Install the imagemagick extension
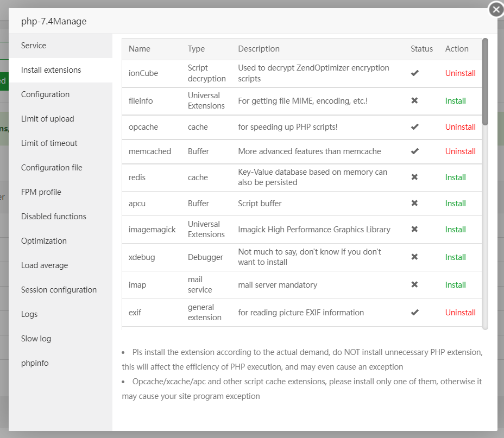 pos(456,230)
